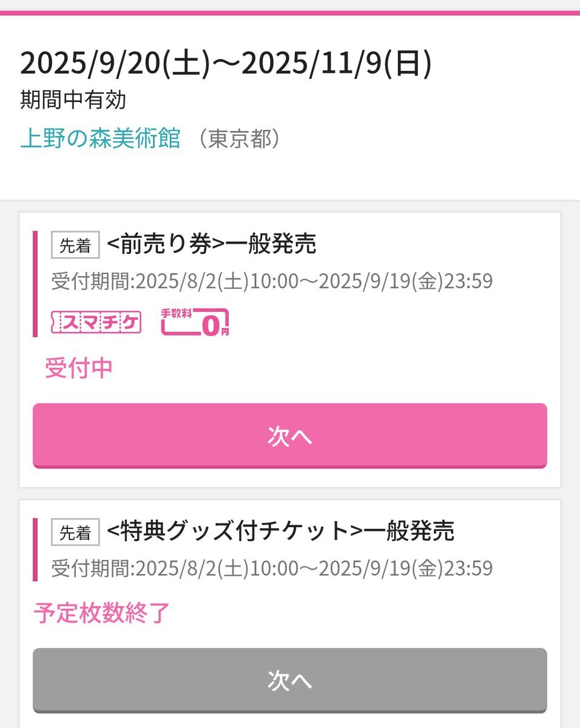Click the 予定枚数終了 status label
This screenshot has width=580, height=728.
click(x=101, y=613)
